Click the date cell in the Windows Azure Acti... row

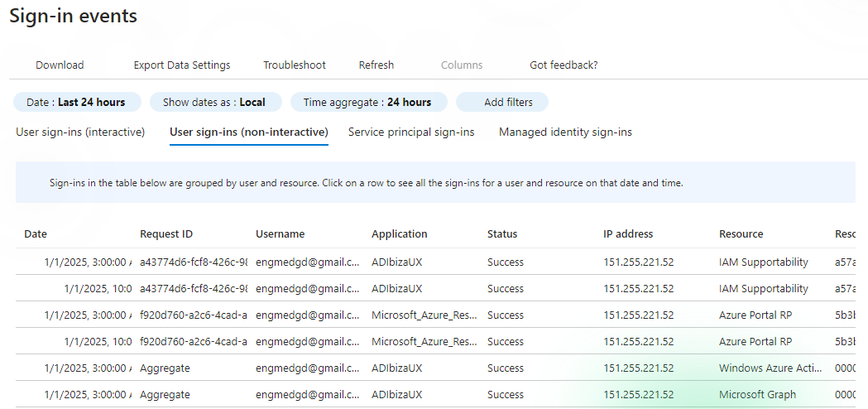(x=88, y=368)
